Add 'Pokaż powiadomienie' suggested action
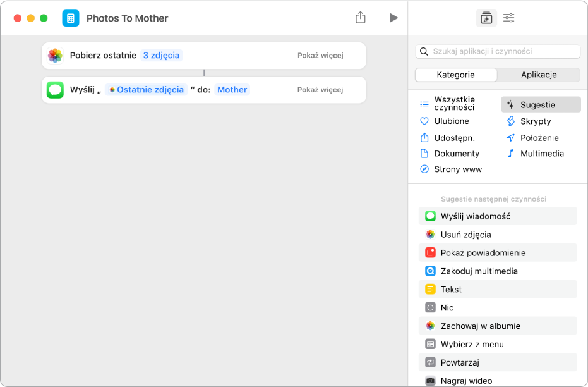Screen dimensions: 588x387 click(x=498, y=253)
